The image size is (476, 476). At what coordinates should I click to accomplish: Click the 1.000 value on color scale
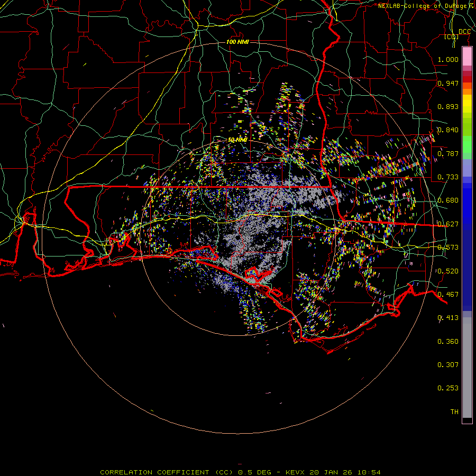tap(448, 59)
